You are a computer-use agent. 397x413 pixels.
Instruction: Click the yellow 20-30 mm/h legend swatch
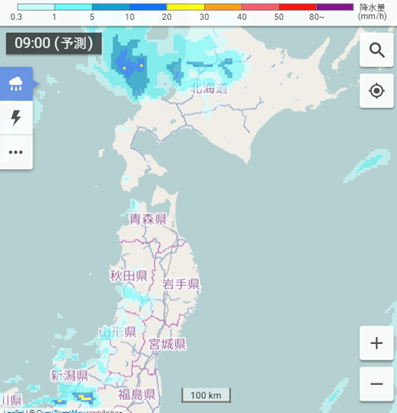(185, 7)
